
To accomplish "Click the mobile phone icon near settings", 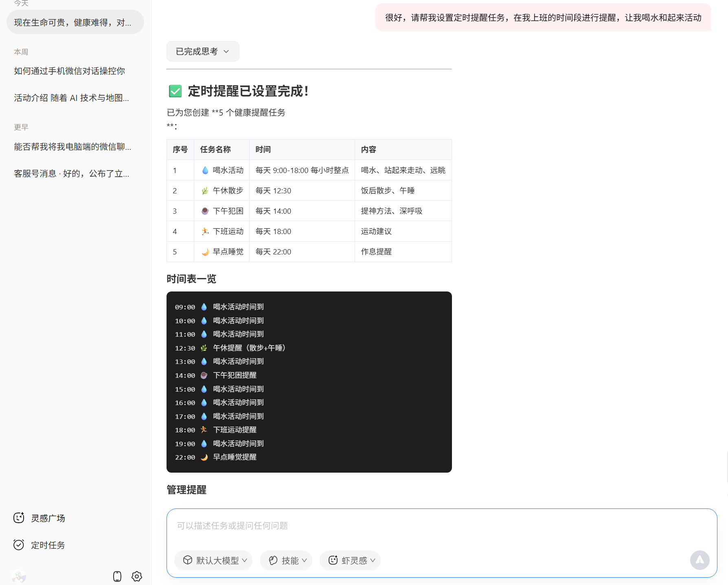I will click(x=117, y=576).
